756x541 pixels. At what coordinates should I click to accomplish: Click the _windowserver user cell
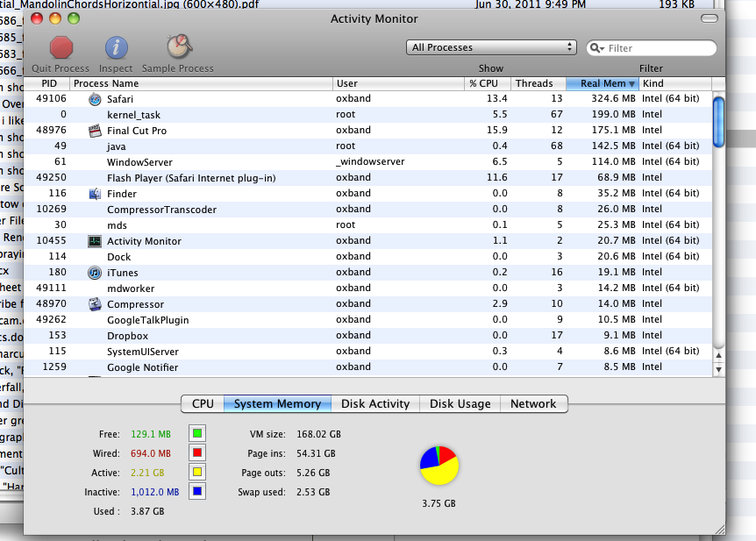tap(370, 161)
